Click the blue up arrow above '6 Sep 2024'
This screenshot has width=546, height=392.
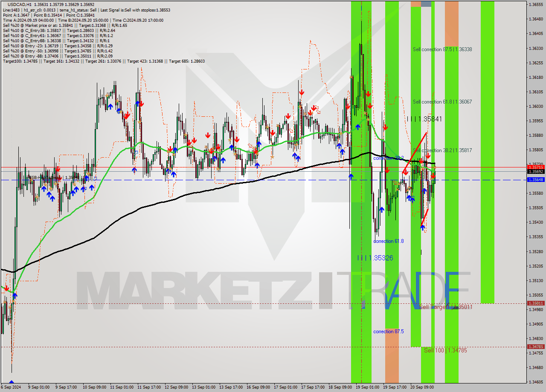11,382
